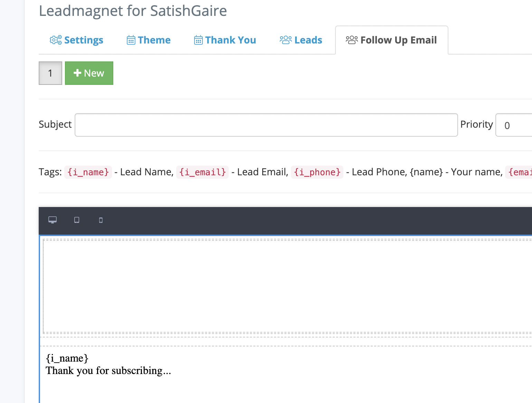Switch to tablet preview in editor toolbar
The width and height of the screenshot is (532, 403).
pyautogui.click(x=77, y=220)
